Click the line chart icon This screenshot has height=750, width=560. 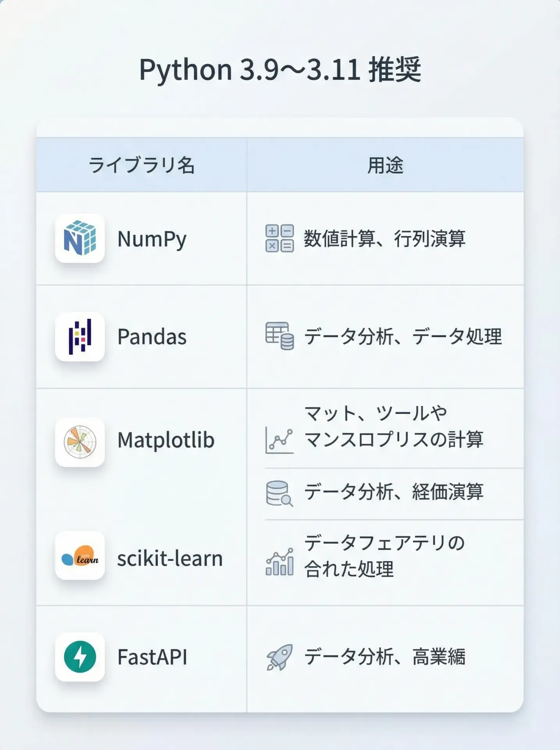(x=280, y=440)
